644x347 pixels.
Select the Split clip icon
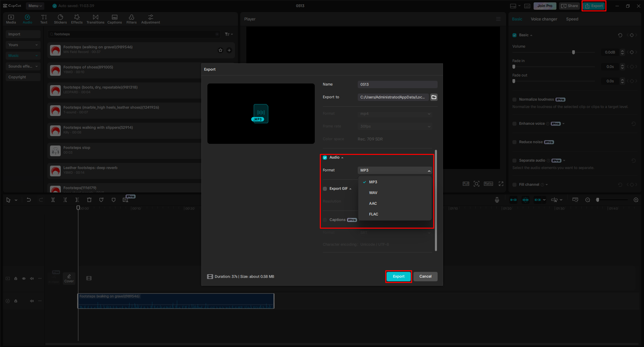[53, 199]
